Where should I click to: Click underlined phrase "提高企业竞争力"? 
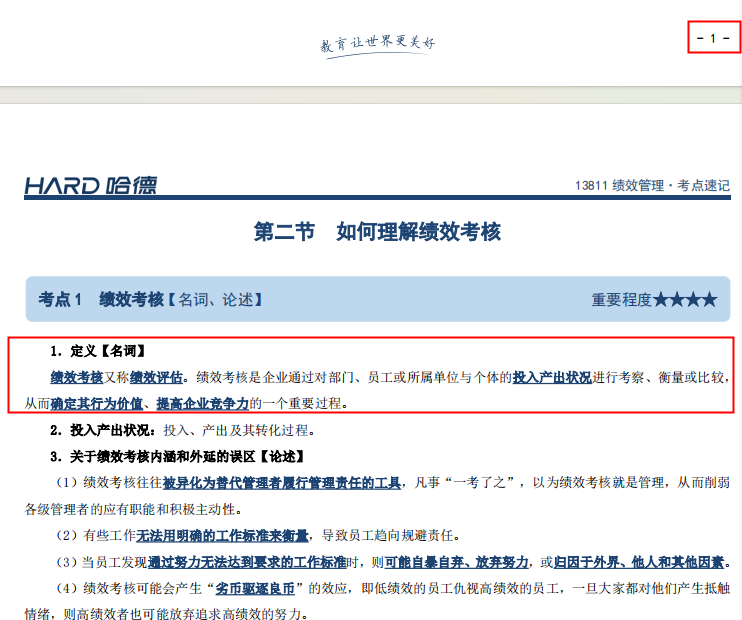[x=203, y=404]
